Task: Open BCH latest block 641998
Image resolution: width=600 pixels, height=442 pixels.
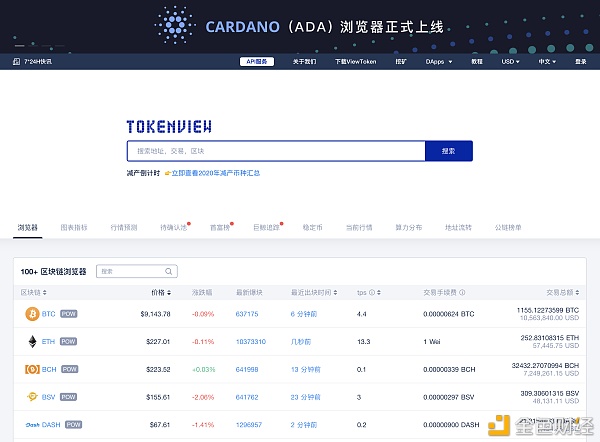Action: coord(247,369)
